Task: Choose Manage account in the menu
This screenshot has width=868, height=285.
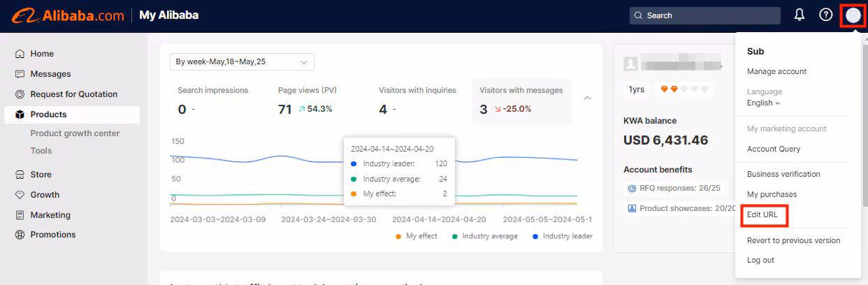Action: coord(776,71)
